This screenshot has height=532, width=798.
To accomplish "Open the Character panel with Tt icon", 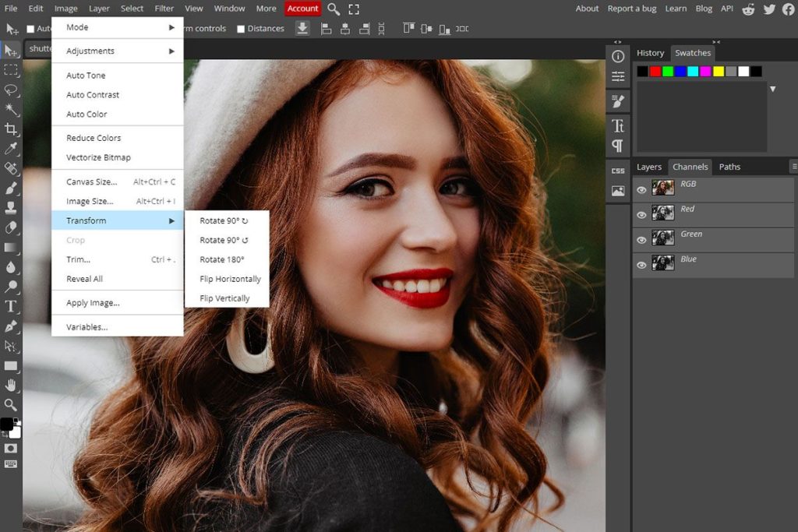I will point(618,125).
